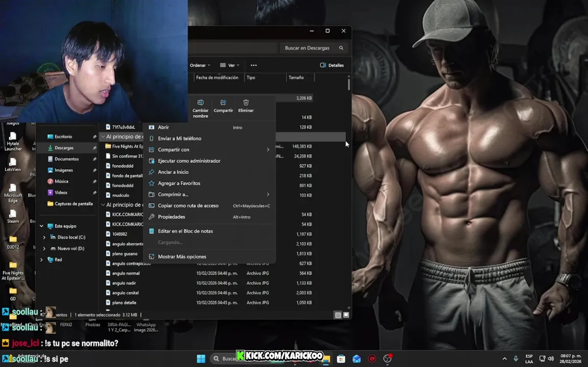
Task: Expand the Red network node chevron
Action: tap(42, 259)
